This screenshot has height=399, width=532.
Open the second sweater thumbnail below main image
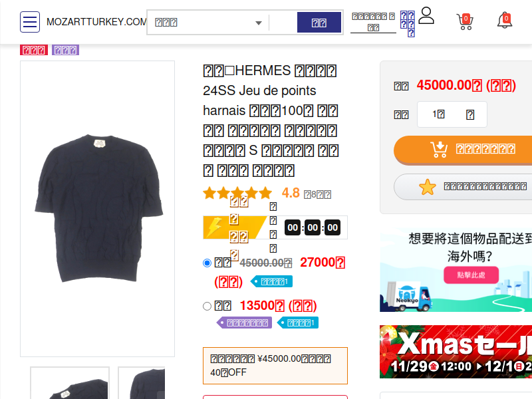(142, 383)
